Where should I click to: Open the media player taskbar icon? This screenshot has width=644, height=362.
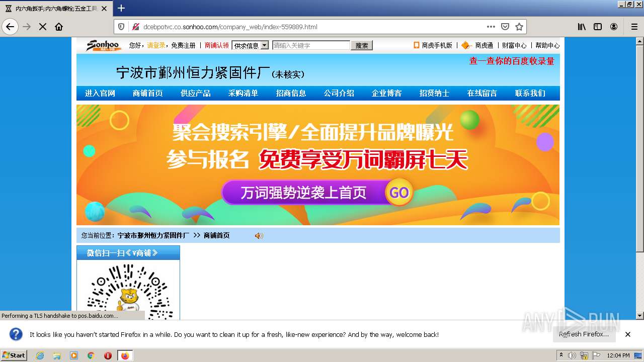point(74,355)
